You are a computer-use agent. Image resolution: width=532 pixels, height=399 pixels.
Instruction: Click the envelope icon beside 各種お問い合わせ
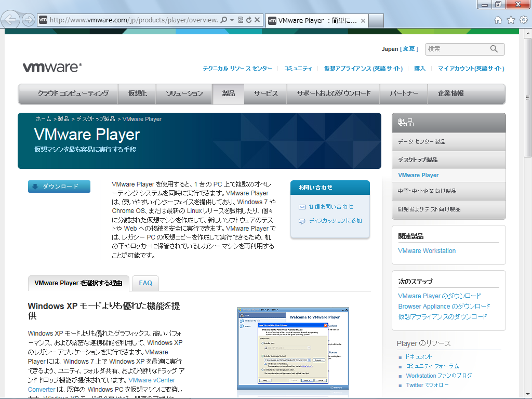click(302, 207)
